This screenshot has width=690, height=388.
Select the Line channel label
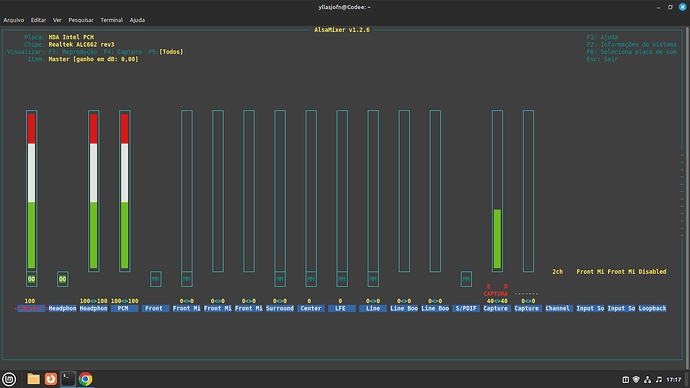coord(373,308)
